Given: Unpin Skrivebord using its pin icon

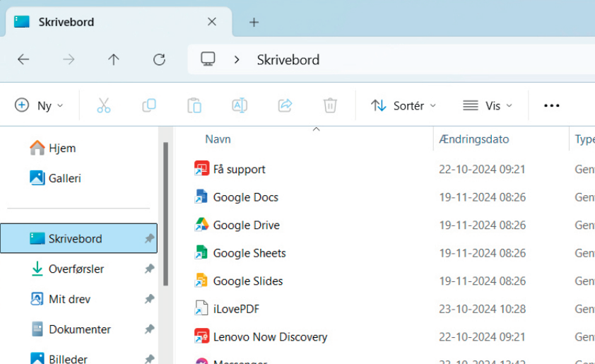Looking at the screenshot, I should pos(149,239).
